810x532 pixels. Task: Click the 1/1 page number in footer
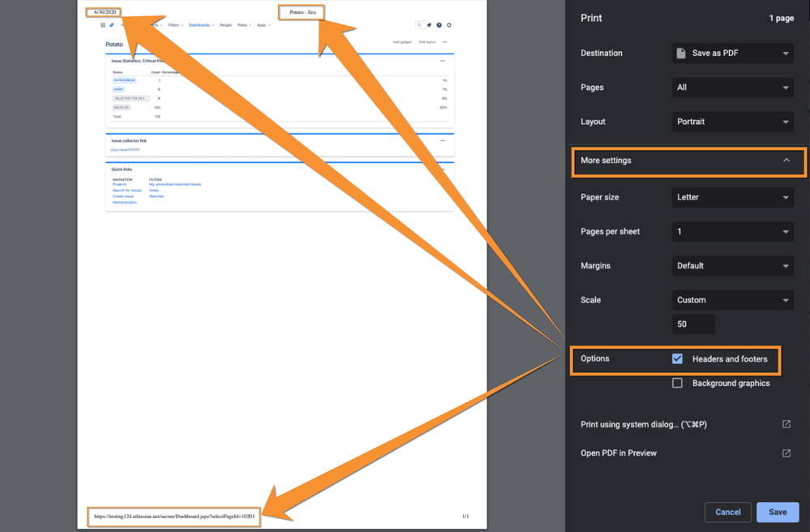coord(465,516)
